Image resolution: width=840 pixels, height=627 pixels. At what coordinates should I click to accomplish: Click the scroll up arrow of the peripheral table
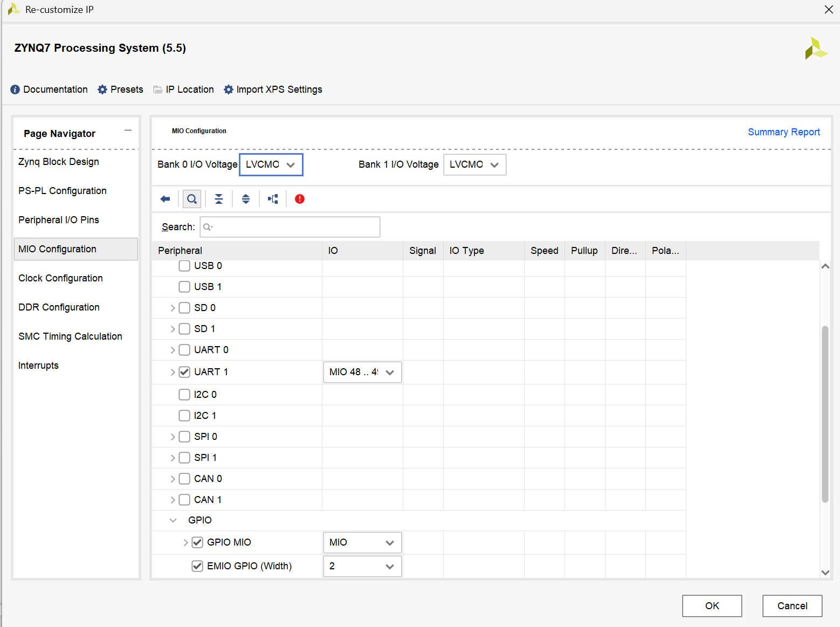pos(825,266)
